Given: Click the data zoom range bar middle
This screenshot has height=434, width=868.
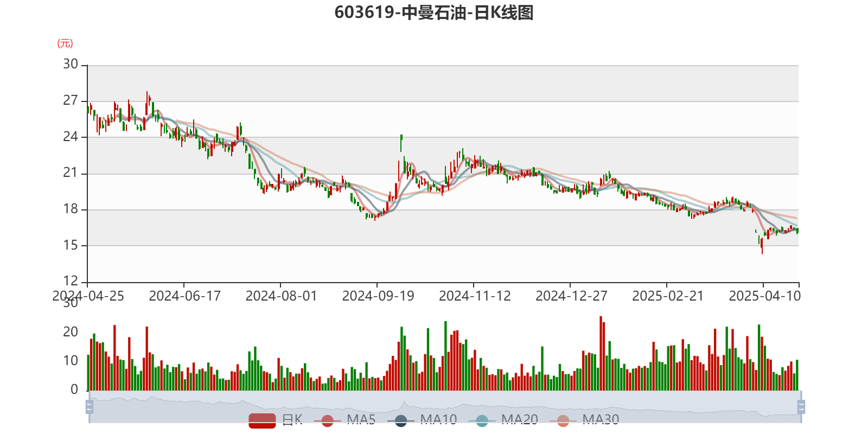Looking at the screenshot, I should point(445,406).
